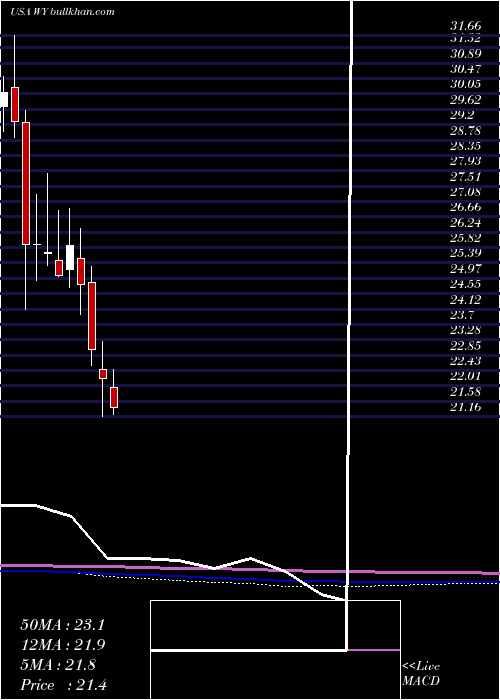Click the 24.97 price level label
The image size is (500, 700).
(465, 269)
